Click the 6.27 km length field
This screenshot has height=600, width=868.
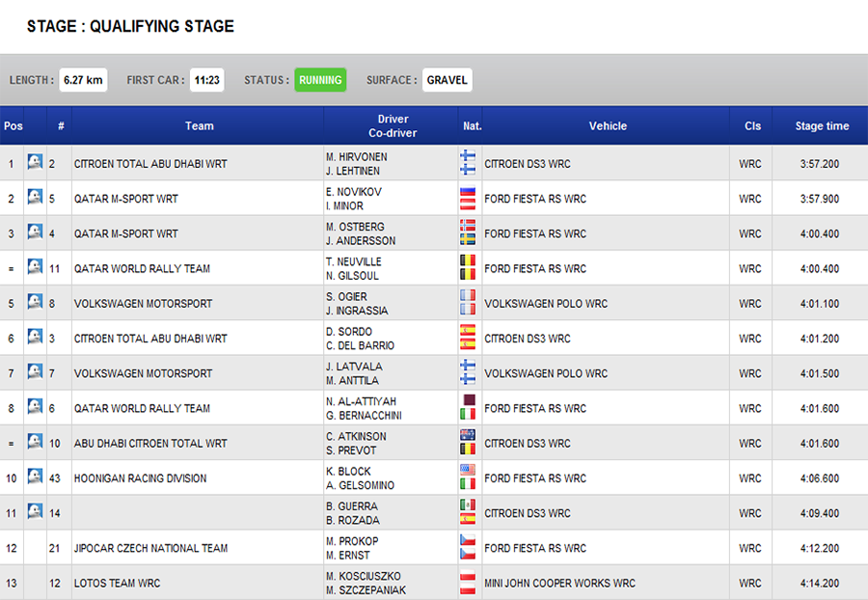point(83,80)
